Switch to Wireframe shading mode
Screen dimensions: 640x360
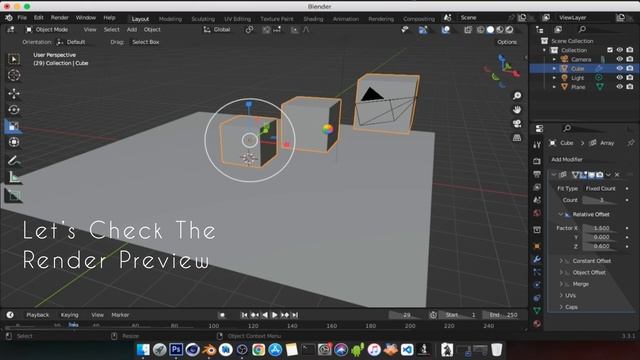point(481,29)
